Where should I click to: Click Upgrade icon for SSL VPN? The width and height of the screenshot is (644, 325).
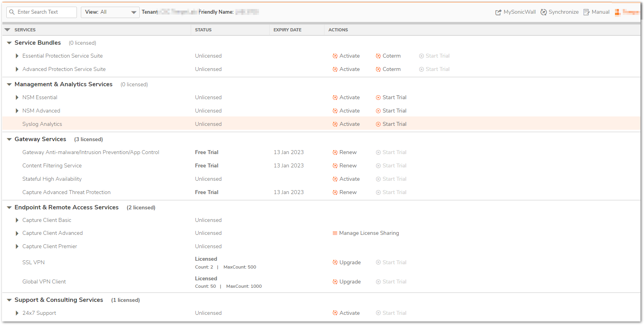[335, 262]
